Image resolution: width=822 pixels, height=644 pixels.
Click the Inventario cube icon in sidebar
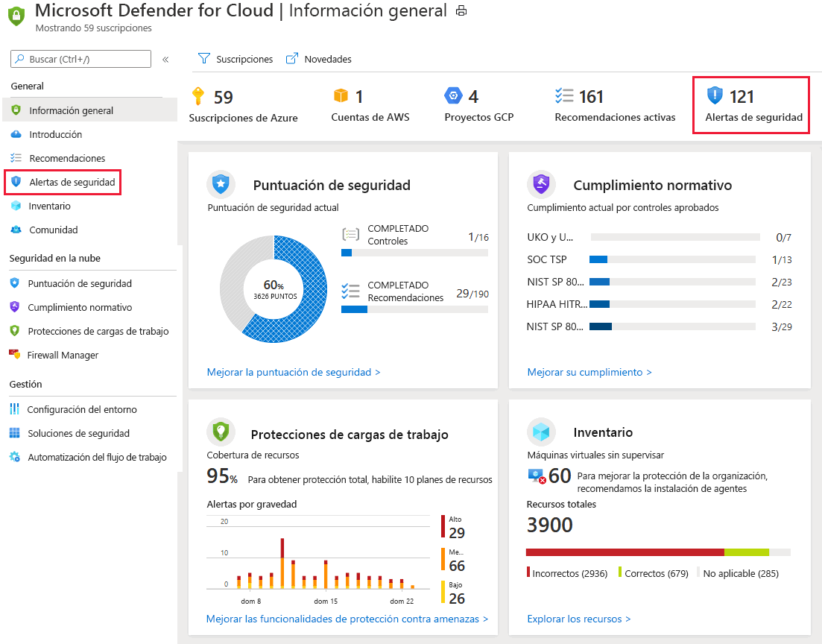[x=16, y=206]
